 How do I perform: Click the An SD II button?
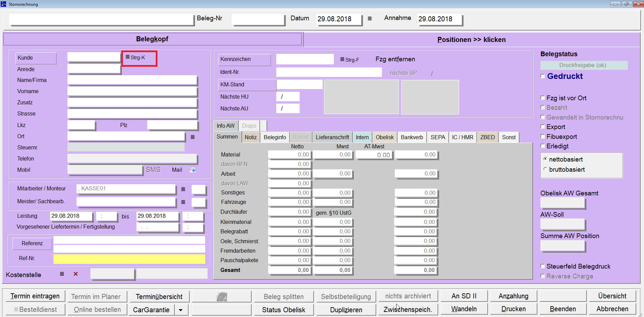pos(464,296)
